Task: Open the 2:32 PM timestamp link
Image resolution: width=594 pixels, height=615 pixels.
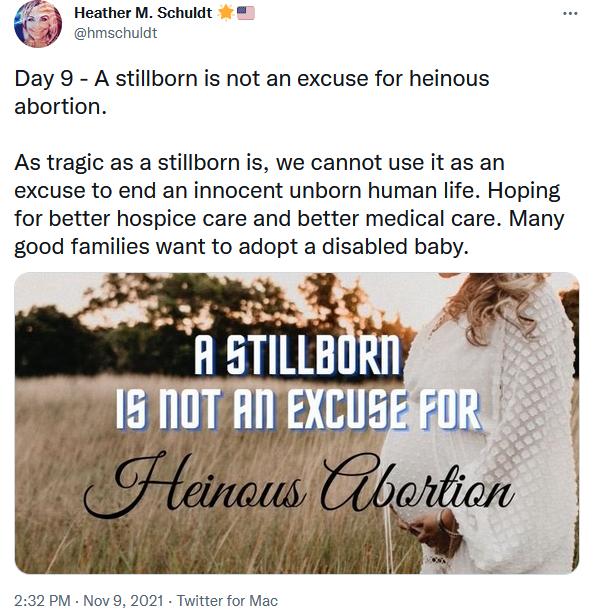Action: click(42, 600)
